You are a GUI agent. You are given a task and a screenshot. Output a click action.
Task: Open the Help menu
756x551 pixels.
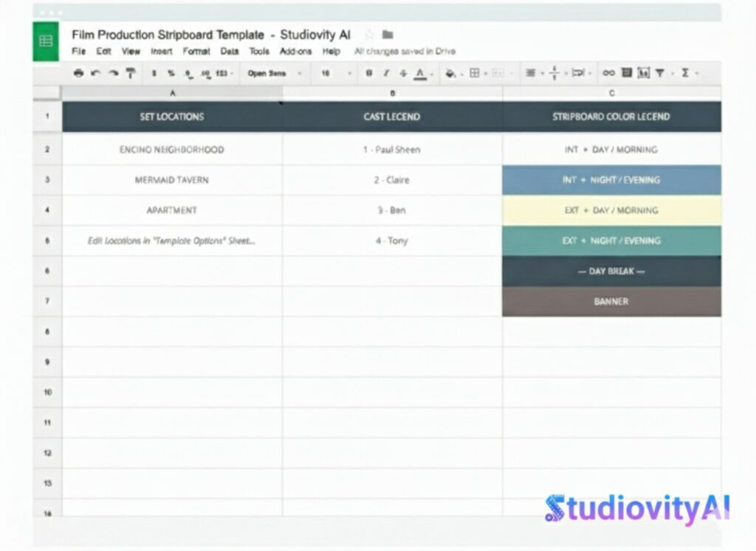click(331, 51)
